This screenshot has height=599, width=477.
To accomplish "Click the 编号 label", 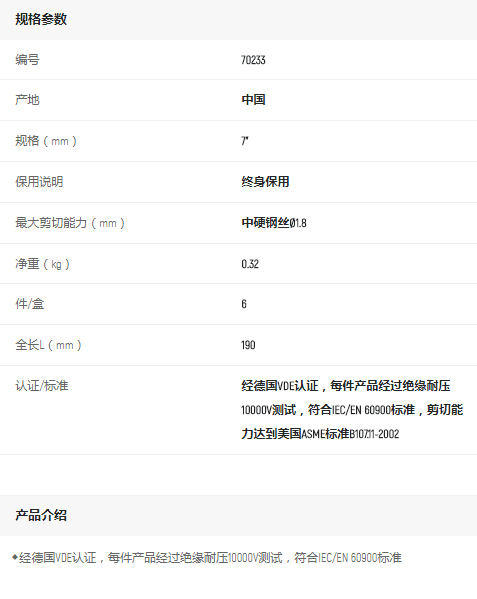I will [x=27, y=60].
